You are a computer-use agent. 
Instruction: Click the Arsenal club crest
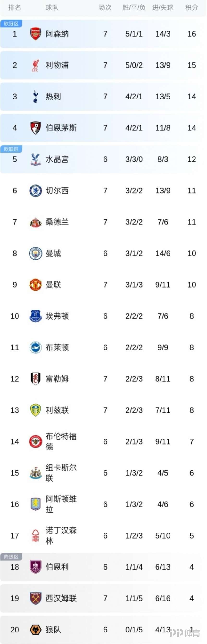(x=36, y=34)
